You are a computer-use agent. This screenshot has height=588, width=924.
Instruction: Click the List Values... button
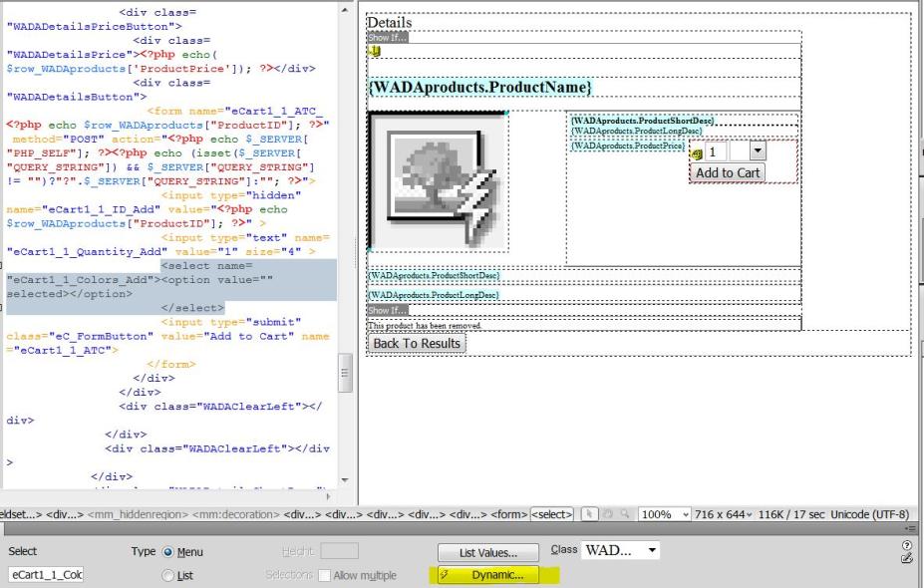488,553
